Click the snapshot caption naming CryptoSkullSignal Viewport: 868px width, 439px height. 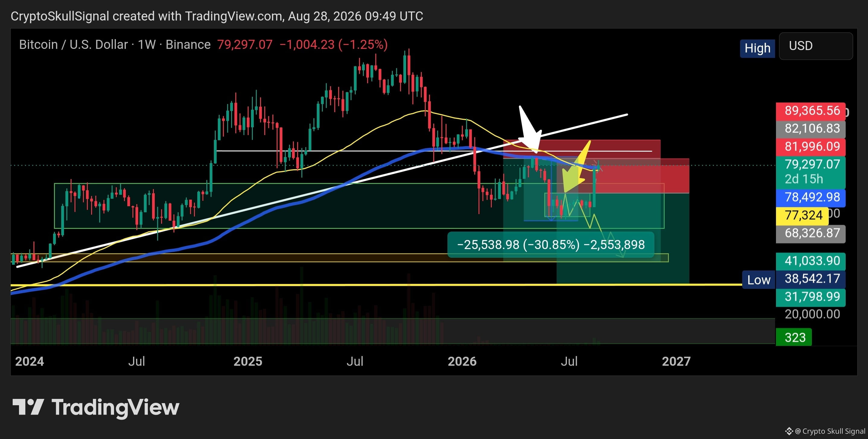point(217,16)
